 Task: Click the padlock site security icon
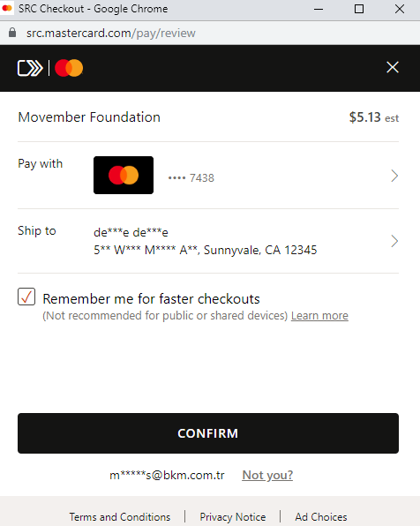point(12,33)
